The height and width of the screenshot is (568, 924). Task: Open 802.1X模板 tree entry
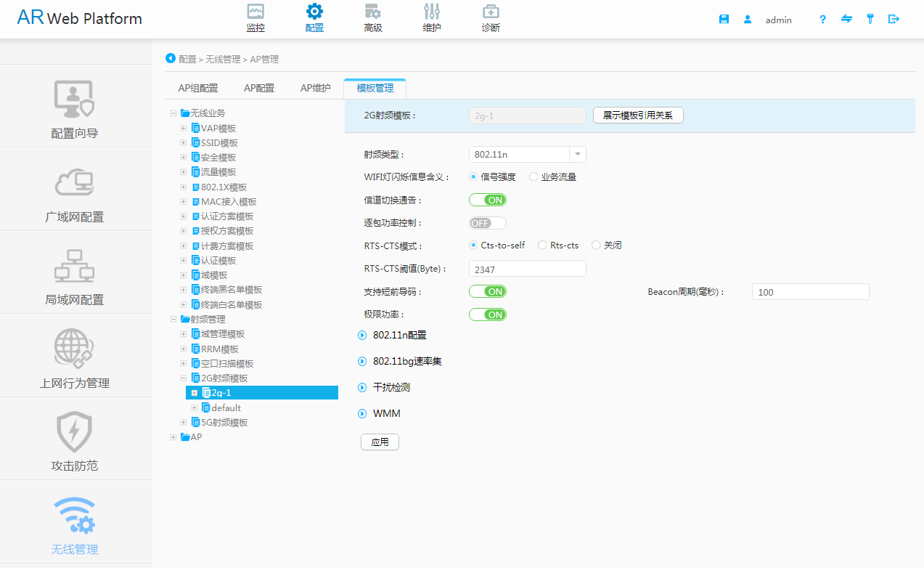click(224, 187)
